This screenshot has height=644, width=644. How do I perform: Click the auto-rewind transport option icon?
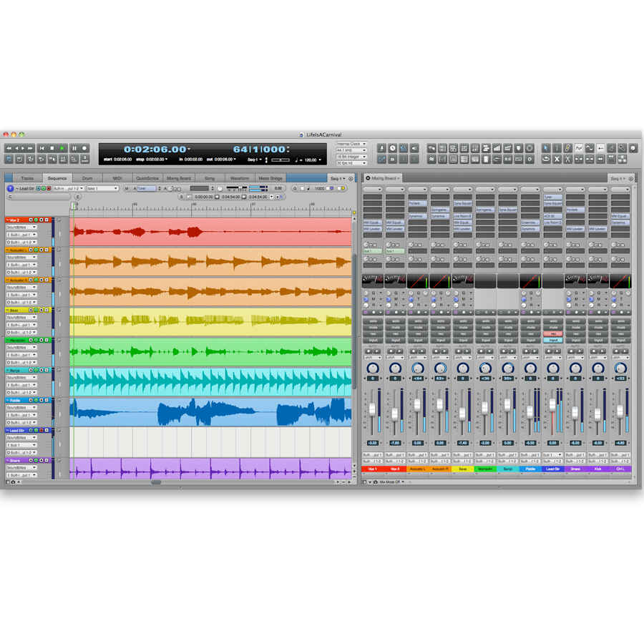coord(9,159)
